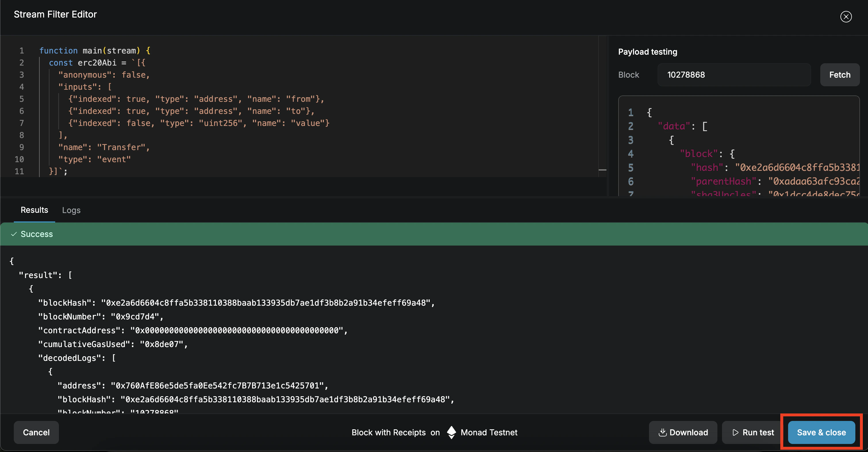The image size is (868, 452).
Task: Switch to the Logs tab
Action: click(x=71, y=210)
